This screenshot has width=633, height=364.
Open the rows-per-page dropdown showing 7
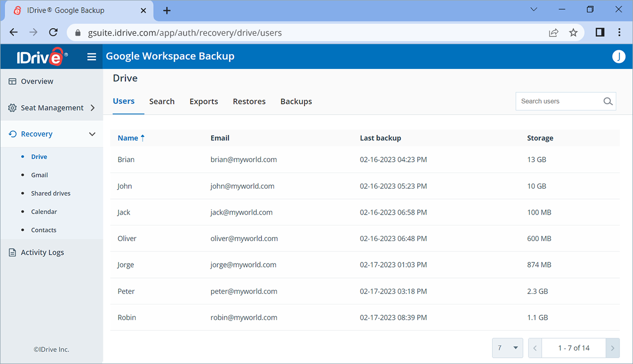(x=507, y=348)
